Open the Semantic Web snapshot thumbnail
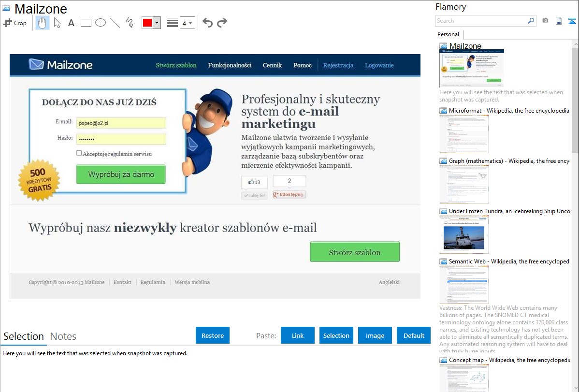 click(x=464, y=285)
